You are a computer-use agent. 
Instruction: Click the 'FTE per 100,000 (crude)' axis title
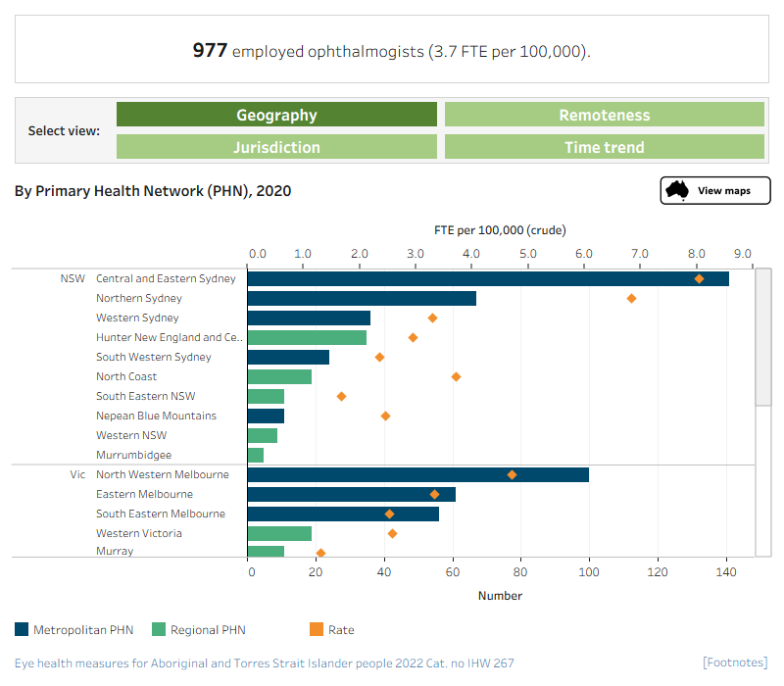click(x=500, y=230)
